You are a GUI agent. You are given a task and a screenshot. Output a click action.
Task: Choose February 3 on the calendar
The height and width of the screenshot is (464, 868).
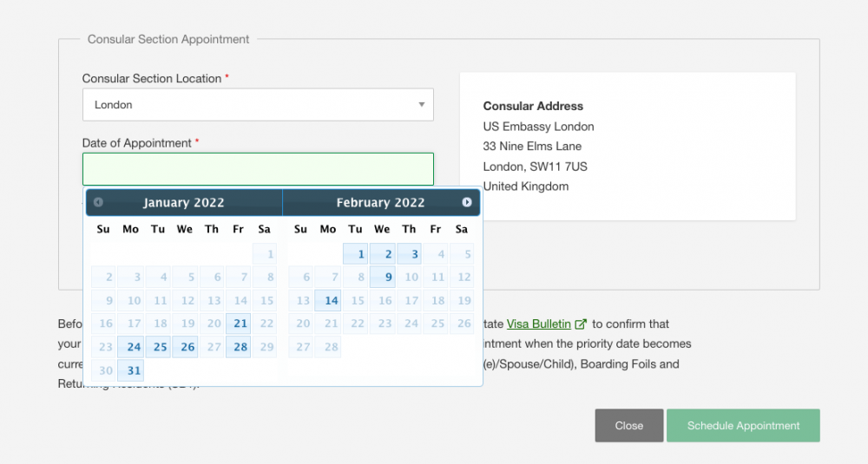(410, 254)
